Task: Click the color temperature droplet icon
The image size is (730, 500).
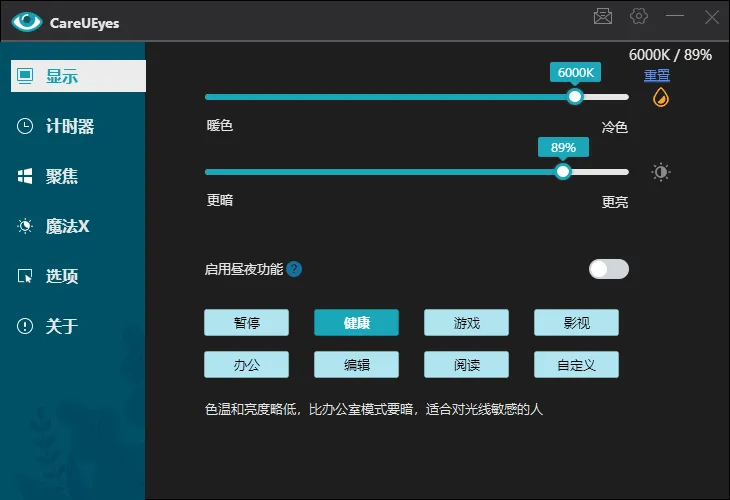Action: click(660, 97)
